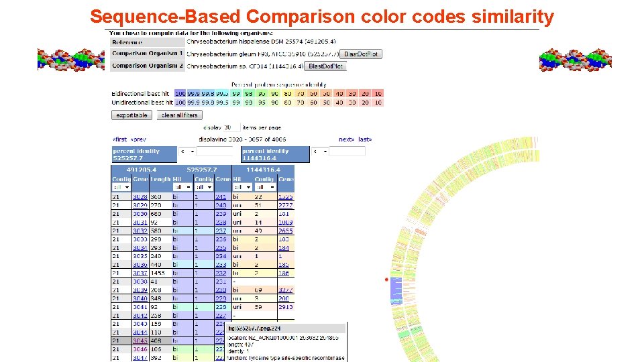
Task: Edit the items per page display field
Action: pos(231,127)
